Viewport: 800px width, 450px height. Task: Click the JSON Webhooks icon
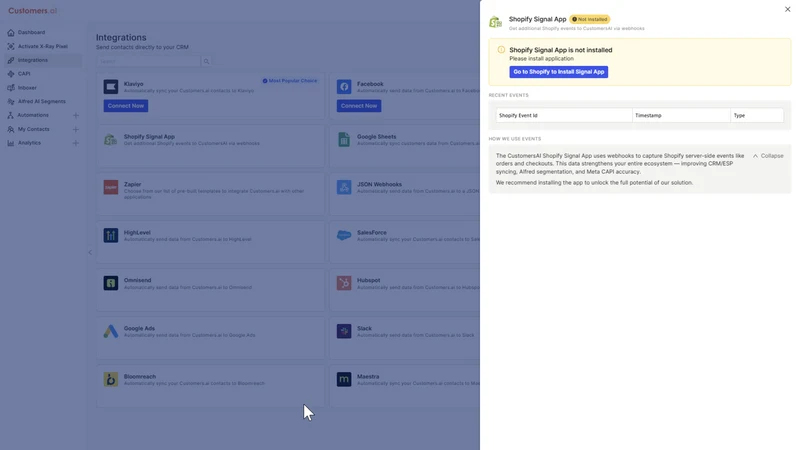[x=344, y=187]
